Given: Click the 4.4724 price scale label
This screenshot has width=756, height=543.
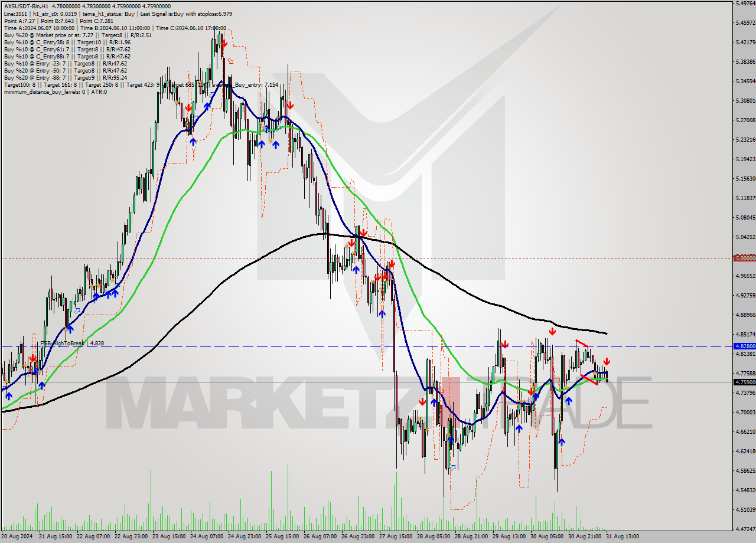Looking at the screenshot, I should 745,529.
